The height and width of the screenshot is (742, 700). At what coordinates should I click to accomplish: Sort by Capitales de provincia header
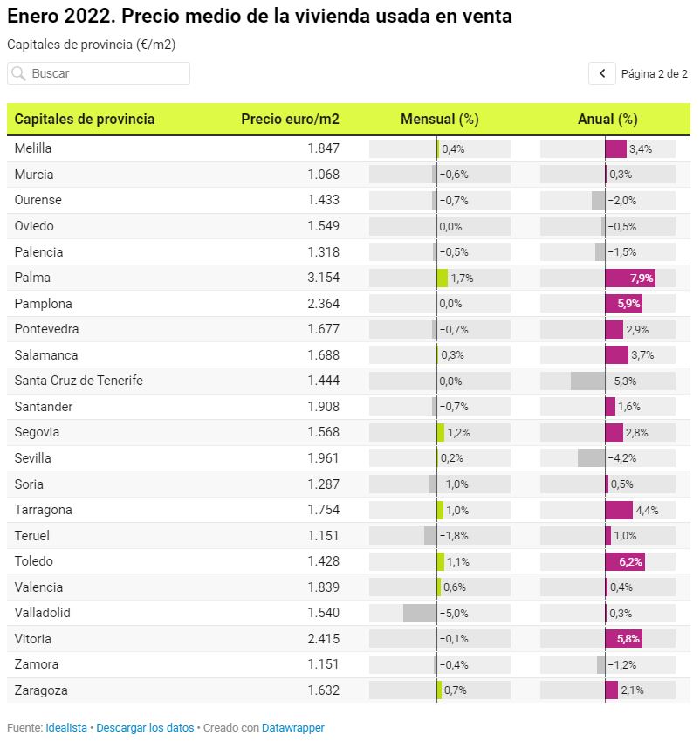pyautogui.click(x=85, y=120)
